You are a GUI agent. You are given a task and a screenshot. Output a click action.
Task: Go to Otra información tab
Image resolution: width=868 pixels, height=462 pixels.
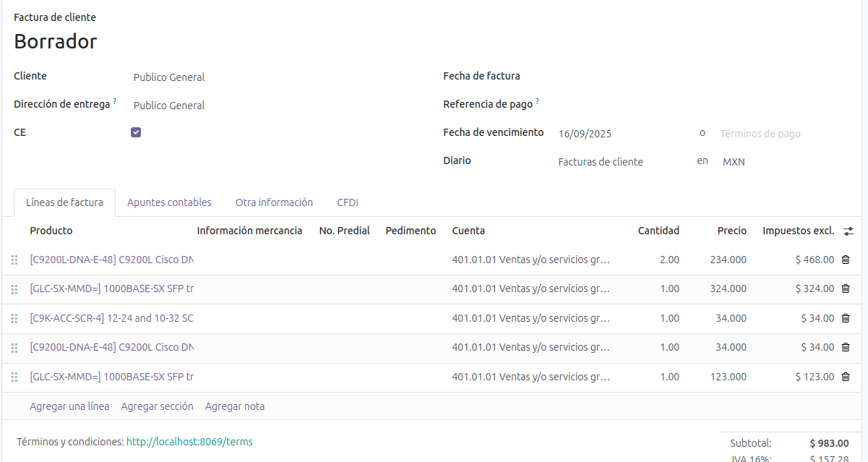[x=274, y=202]
